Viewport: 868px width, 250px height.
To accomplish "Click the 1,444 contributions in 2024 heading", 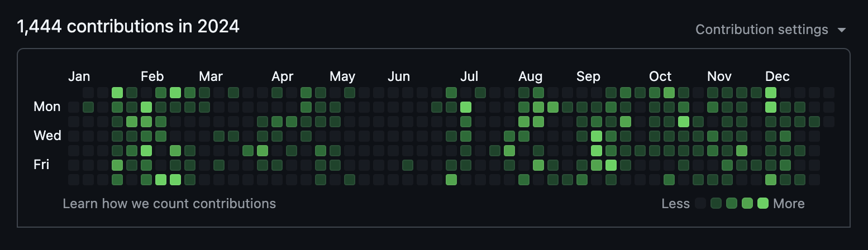I will point(128,26).
